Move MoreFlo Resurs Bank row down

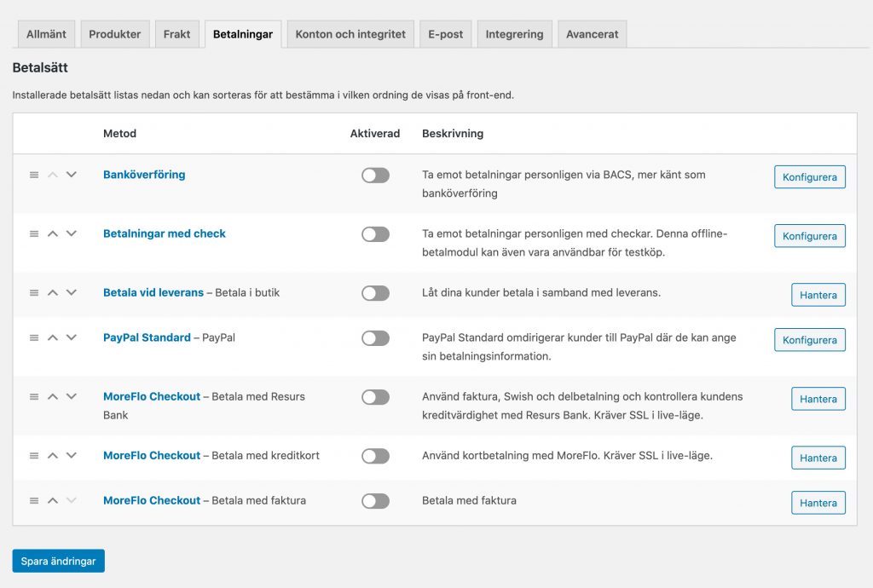[72, 396]
